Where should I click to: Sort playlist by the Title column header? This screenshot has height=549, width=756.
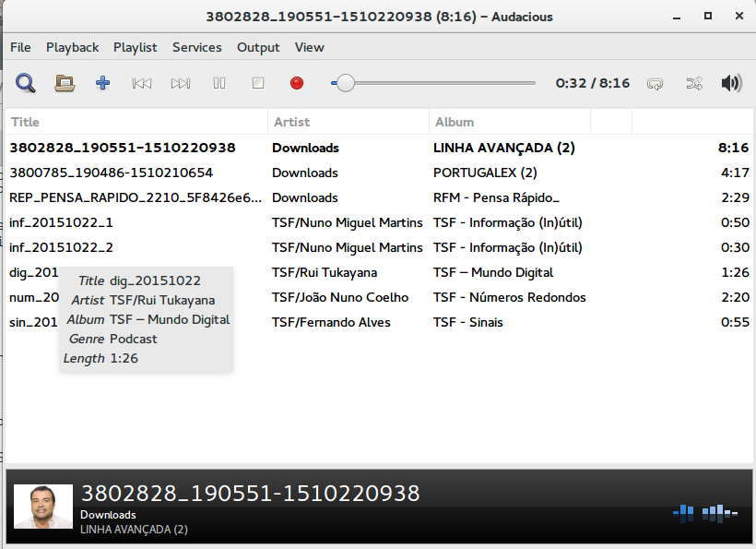[136, 122]
